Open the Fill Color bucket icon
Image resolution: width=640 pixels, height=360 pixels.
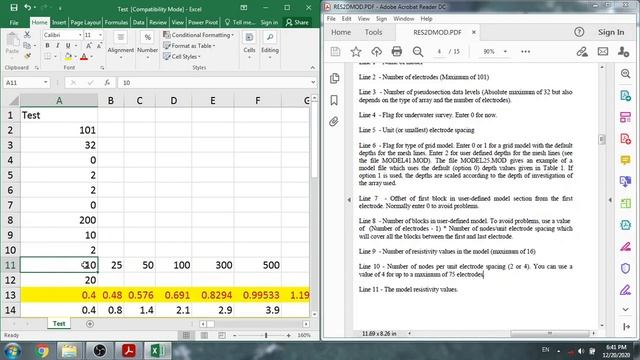[x=68, y=56]
